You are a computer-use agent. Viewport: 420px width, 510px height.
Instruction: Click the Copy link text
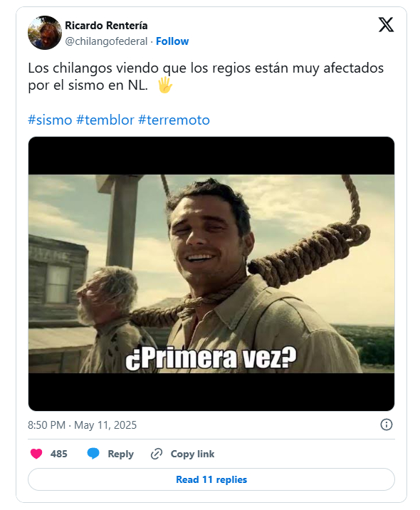click(x=192, y=454)
